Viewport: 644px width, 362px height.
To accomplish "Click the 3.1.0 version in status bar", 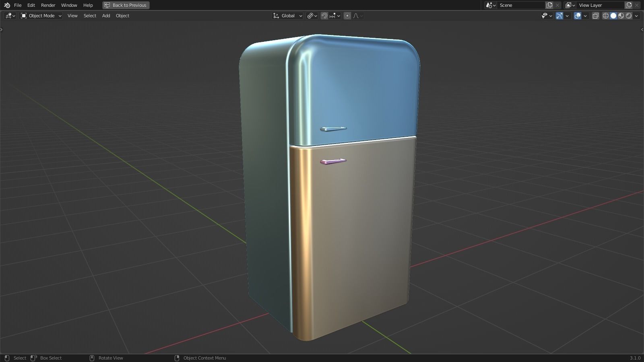I will click(x=635, y=358).
